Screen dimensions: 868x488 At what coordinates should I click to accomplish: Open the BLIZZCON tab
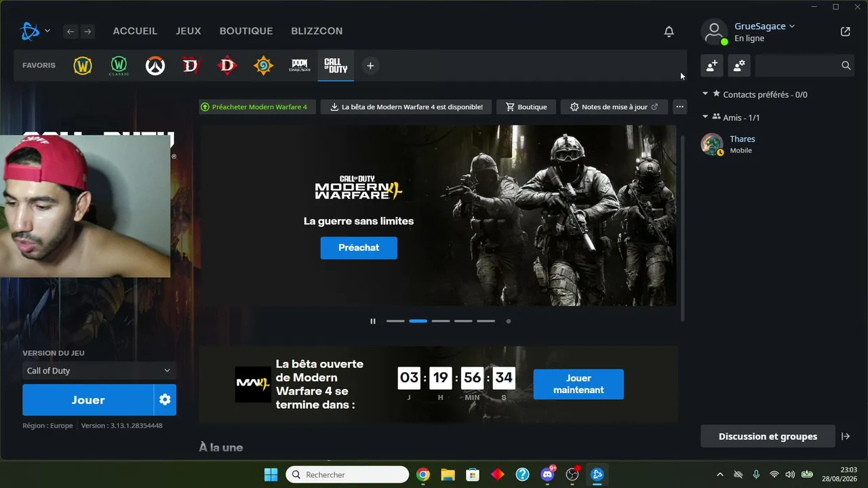(317, 31)
